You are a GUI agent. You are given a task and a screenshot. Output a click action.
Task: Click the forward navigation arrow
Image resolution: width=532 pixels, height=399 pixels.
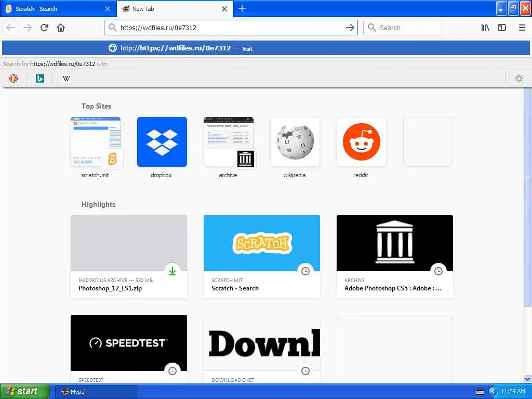pos(28,28)
